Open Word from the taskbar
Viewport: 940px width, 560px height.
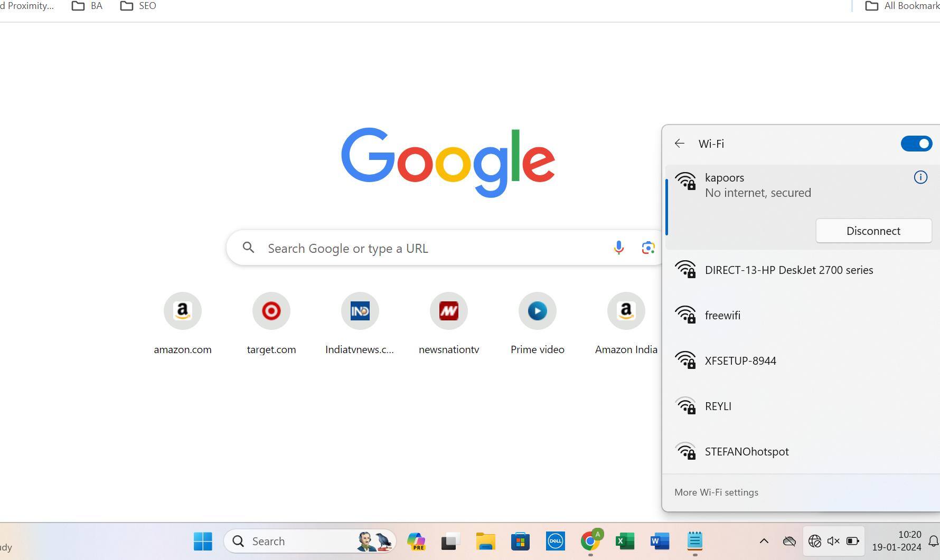[660, 541]
